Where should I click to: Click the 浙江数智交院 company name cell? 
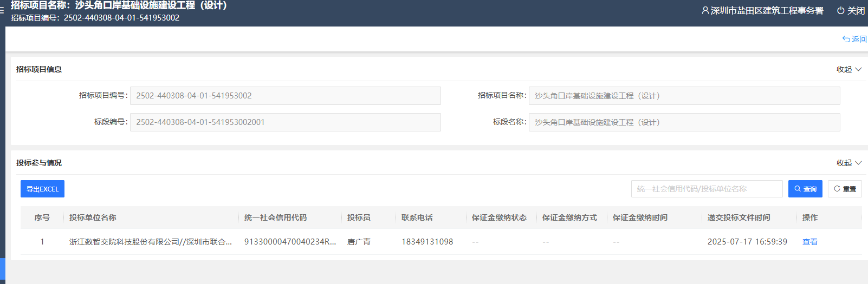[x=150, y=242]
